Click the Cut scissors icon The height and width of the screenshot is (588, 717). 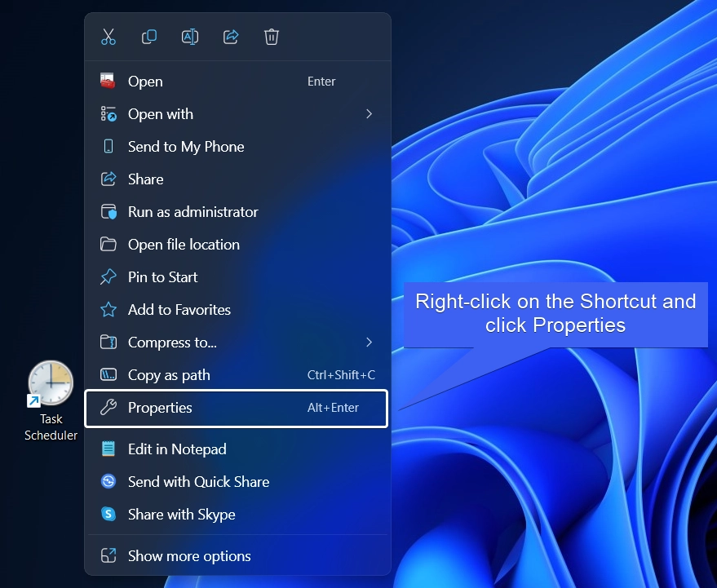[x=108, y=37]
